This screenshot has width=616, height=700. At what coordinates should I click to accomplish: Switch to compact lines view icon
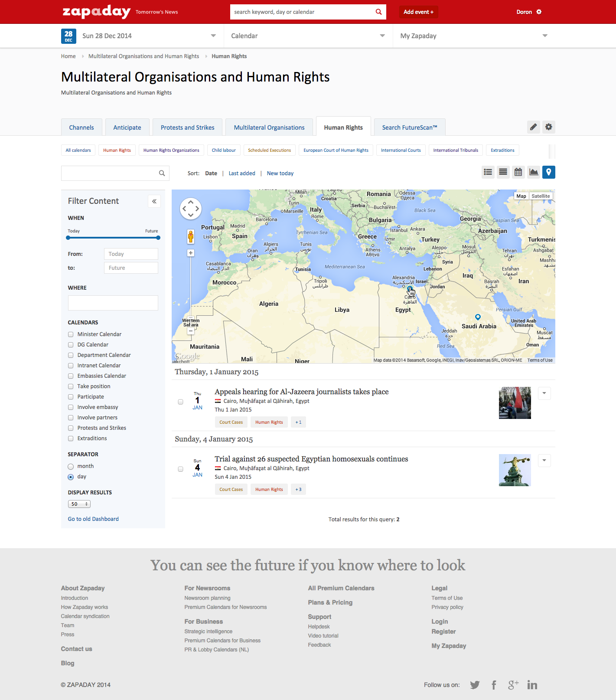point(503,172)
